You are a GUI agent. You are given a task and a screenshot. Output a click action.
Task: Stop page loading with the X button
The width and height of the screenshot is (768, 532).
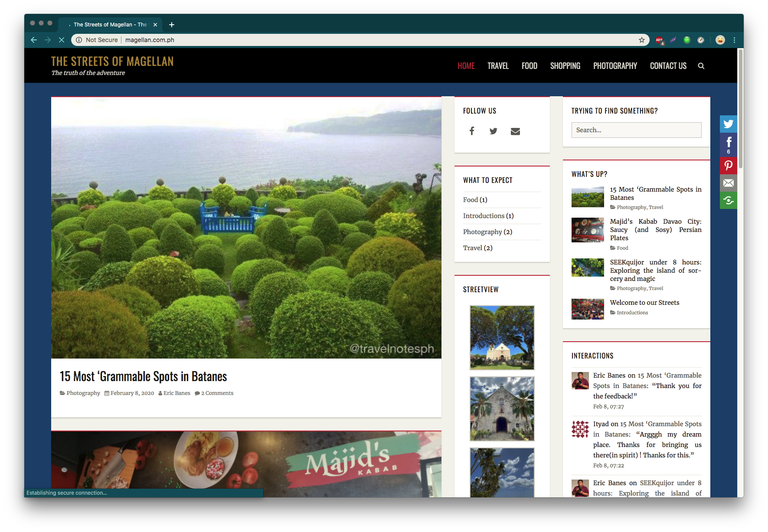pos(62,40)
